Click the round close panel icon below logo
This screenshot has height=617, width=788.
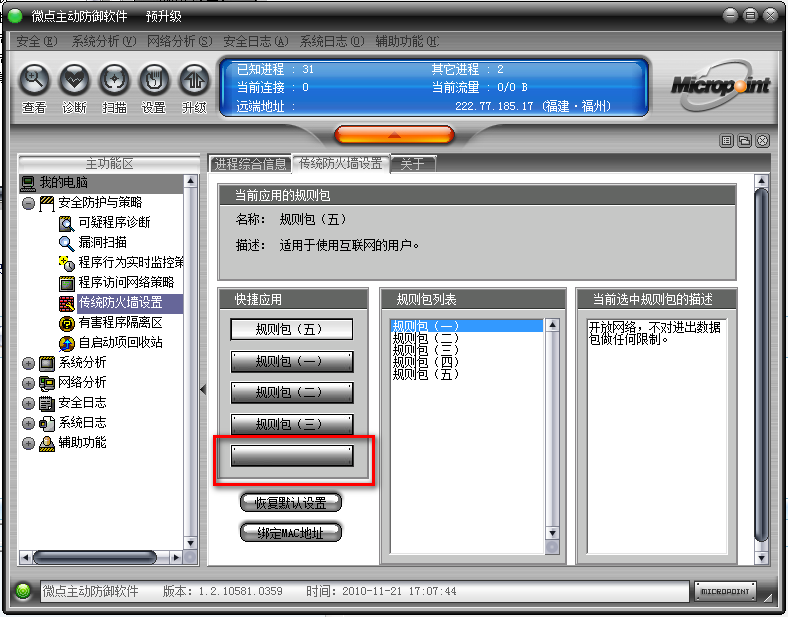pyautogui.click(x=762, y=141)
